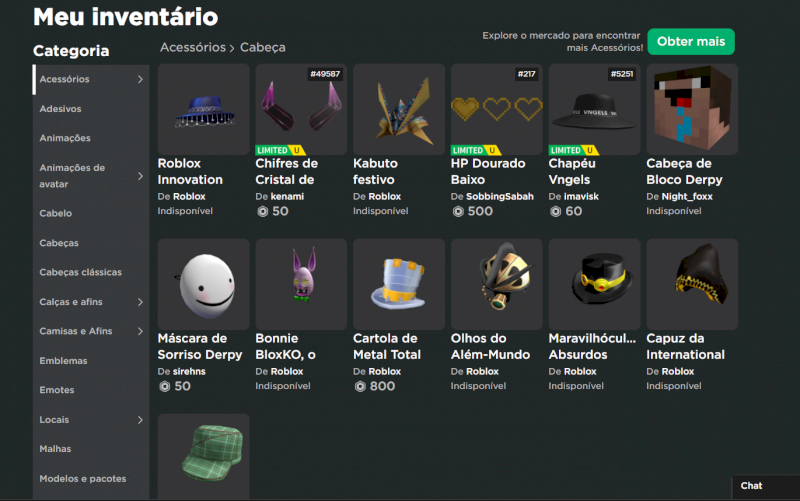Expand the Camisas e Afins arrow

[x=140, y=331]
